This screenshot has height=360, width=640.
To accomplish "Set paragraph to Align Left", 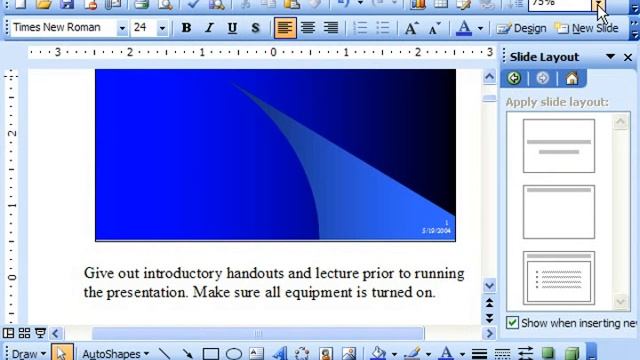I will (285, 28).
